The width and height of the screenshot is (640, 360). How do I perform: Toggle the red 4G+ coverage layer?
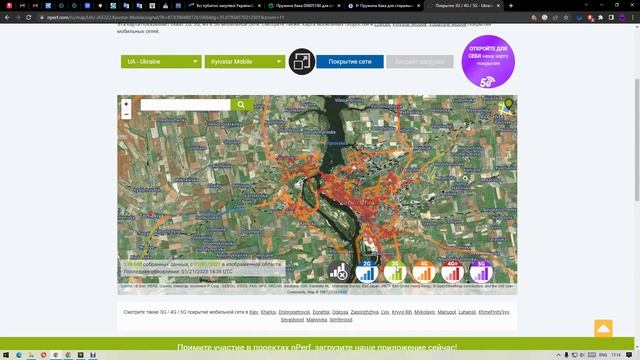pyautogui.click(x=452, y=272)
